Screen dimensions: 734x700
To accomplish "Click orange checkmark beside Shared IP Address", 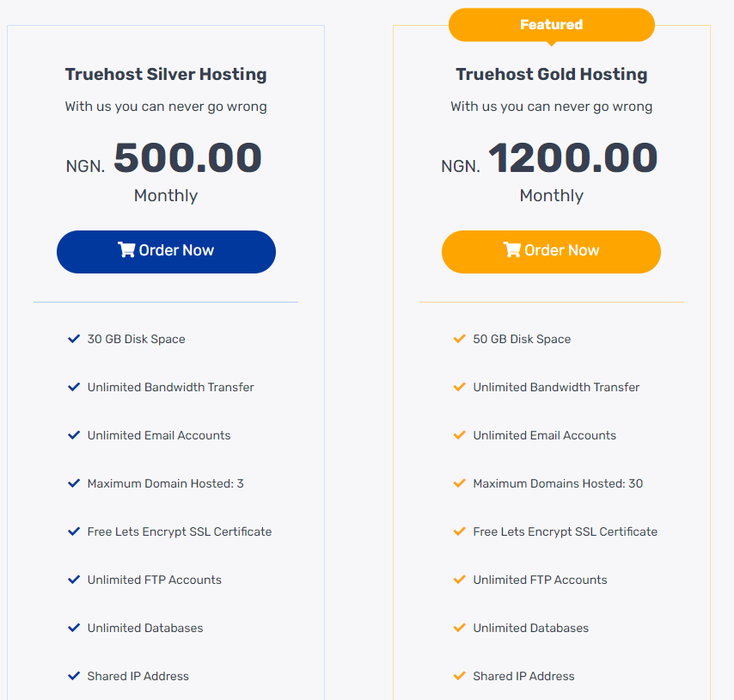I will point(460,676).
